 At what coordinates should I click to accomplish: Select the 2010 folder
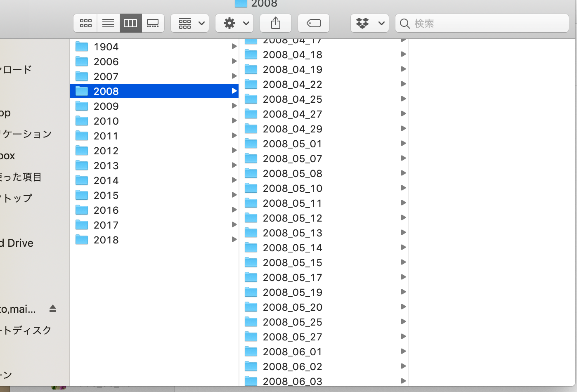point(154,121)
